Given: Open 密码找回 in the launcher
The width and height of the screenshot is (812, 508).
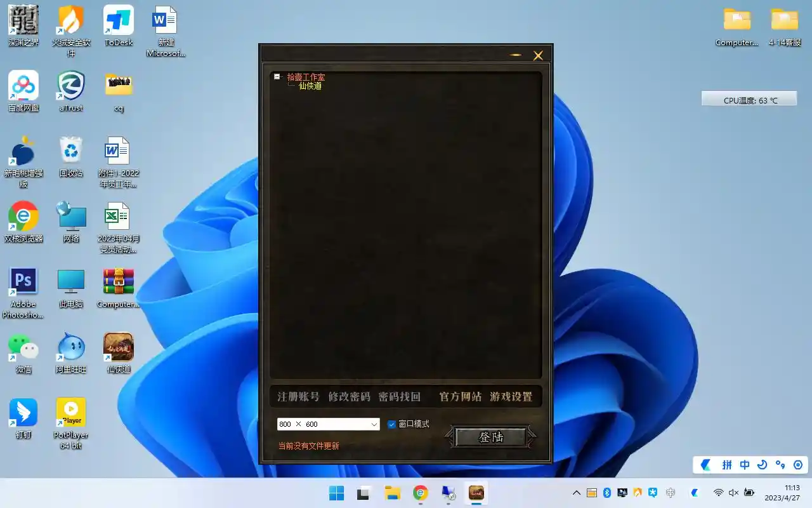Looking at the screenshot, I should pos(400,396).
